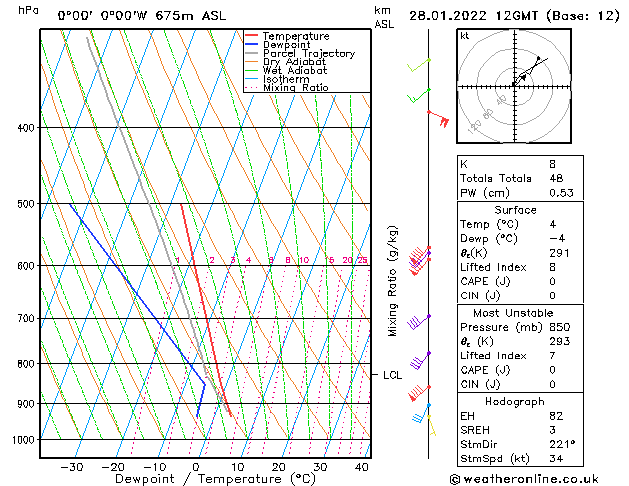
Task: Click the light blue wind barb near 900 hPa
Action: click(421, 414)
